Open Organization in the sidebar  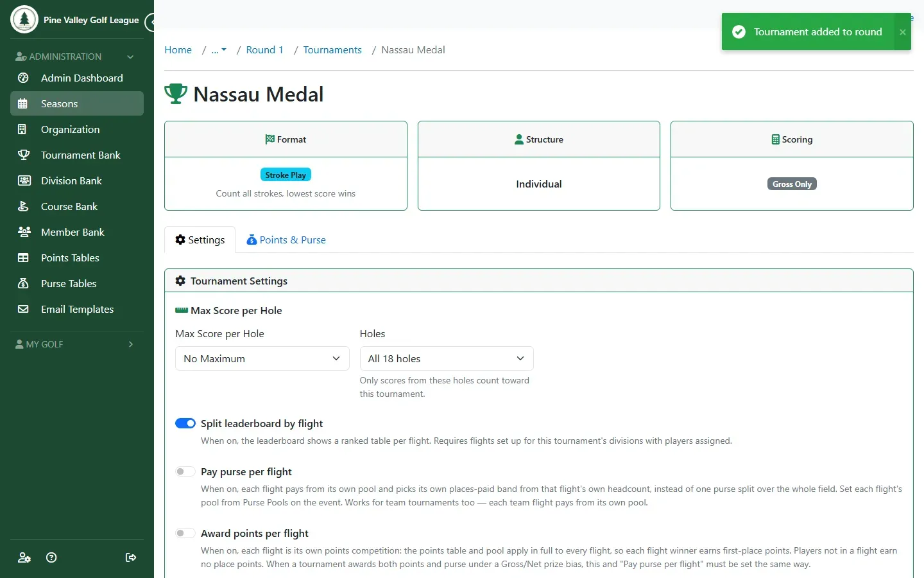pos(77,129)
